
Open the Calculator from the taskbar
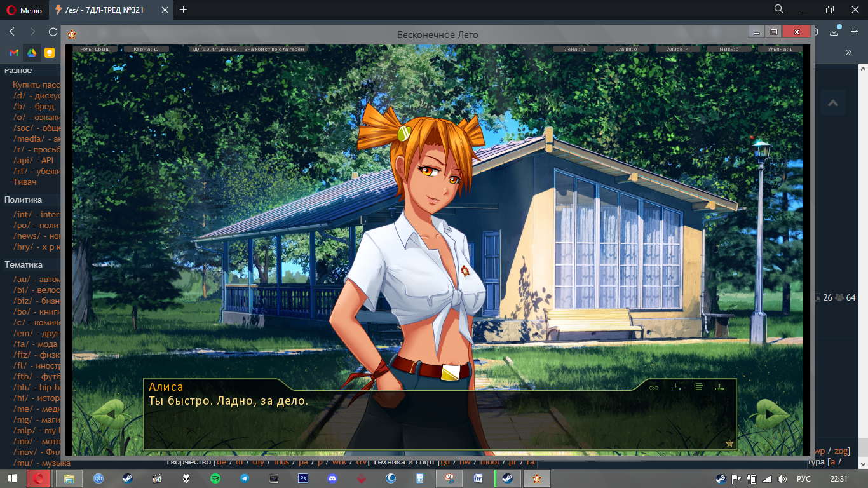(420, 478)
